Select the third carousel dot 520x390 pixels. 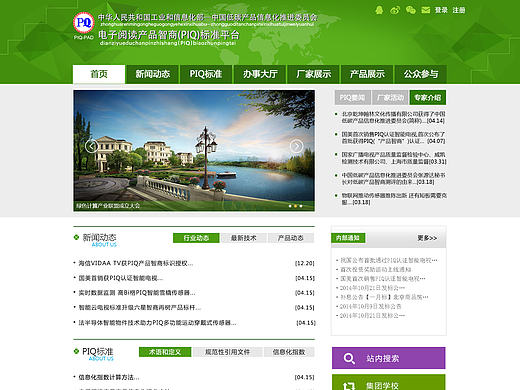coord(301,206)
